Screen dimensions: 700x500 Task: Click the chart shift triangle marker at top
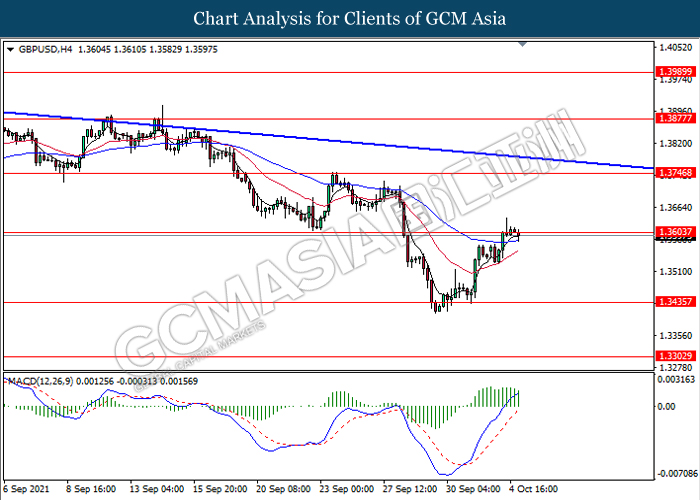point(522,44)
